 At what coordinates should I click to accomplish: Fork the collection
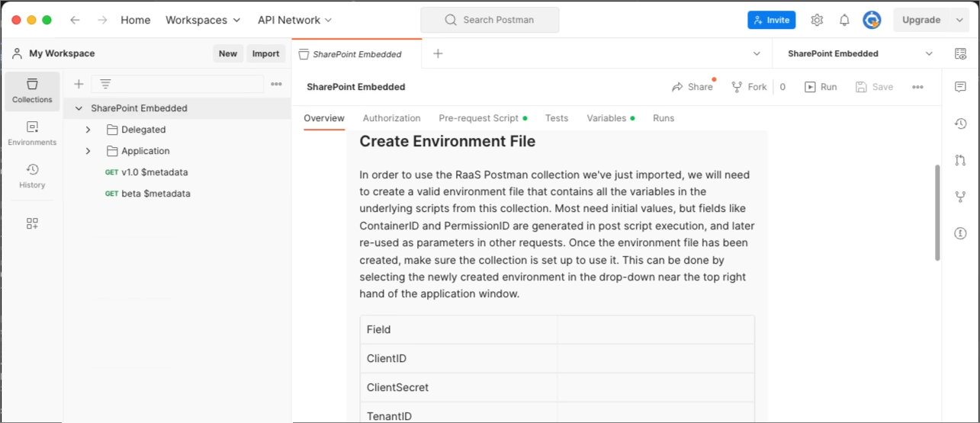point(749,87)
